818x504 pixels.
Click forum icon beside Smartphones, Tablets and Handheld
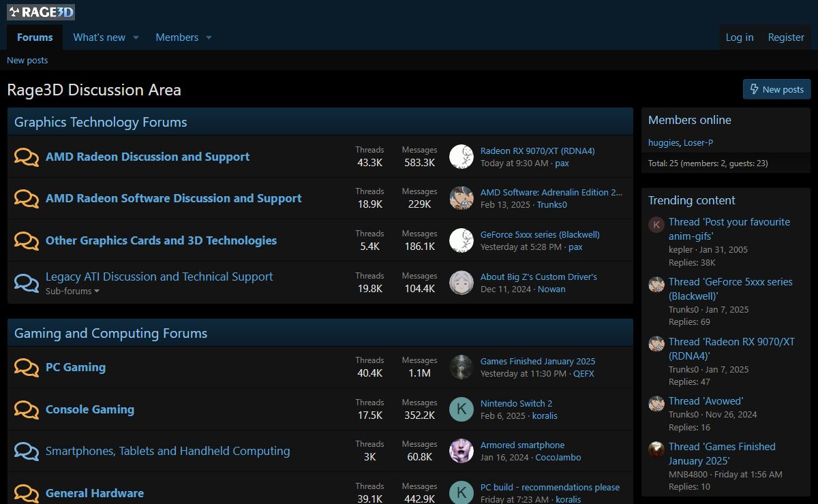27,451
